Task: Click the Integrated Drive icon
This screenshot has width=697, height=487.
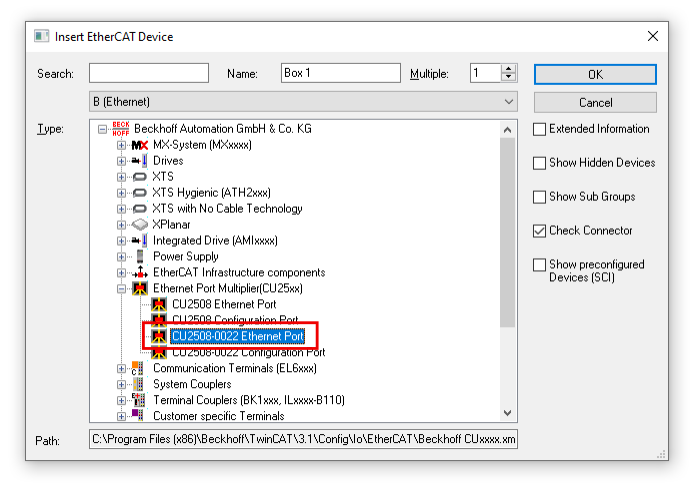Action: click(x=140, y=241)
